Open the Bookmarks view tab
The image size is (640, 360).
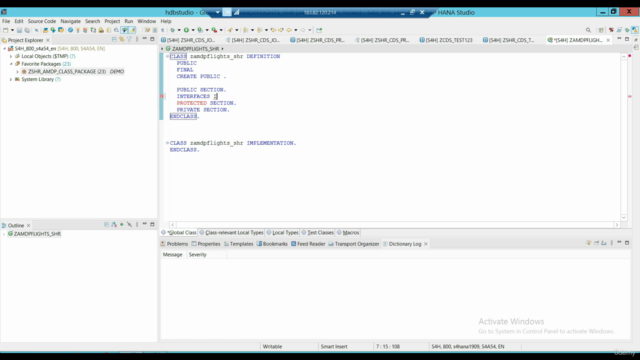pos(272,244)
